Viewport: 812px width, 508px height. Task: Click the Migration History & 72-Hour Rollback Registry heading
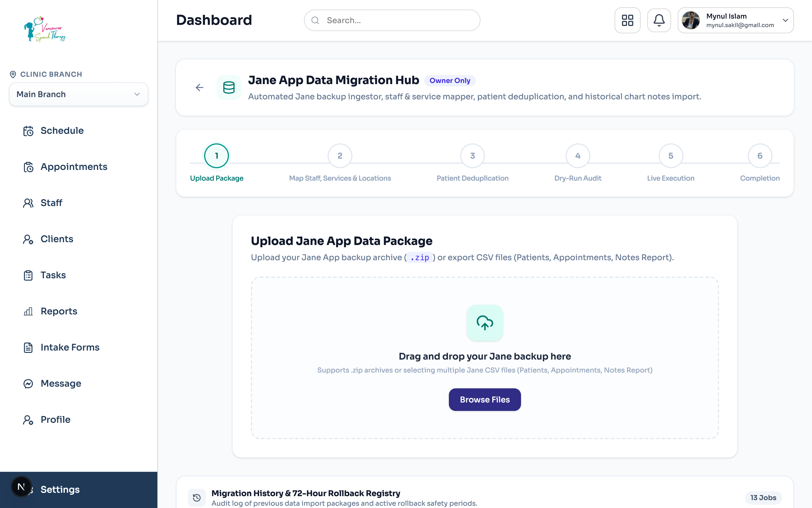coord(306,493)
